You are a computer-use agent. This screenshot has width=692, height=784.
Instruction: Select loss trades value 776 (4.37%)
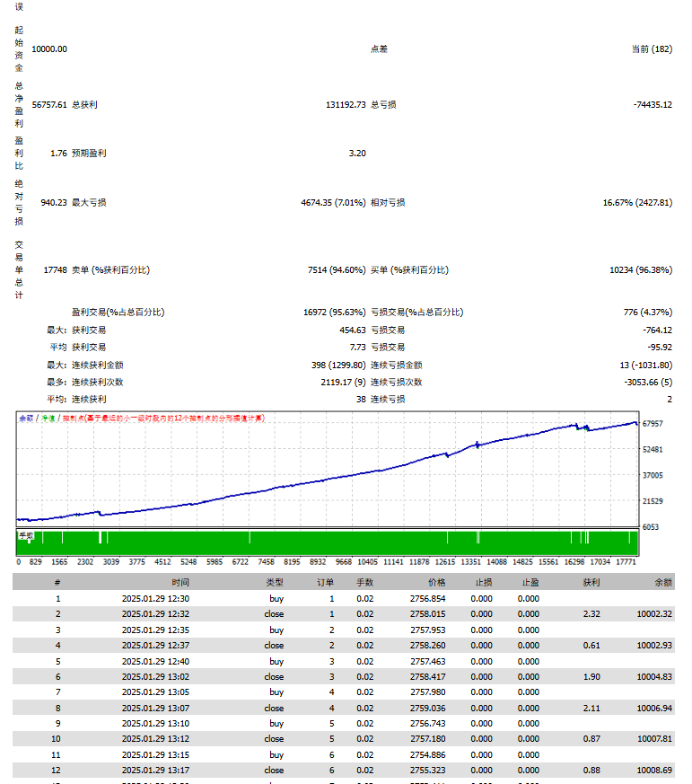point(648,312)
